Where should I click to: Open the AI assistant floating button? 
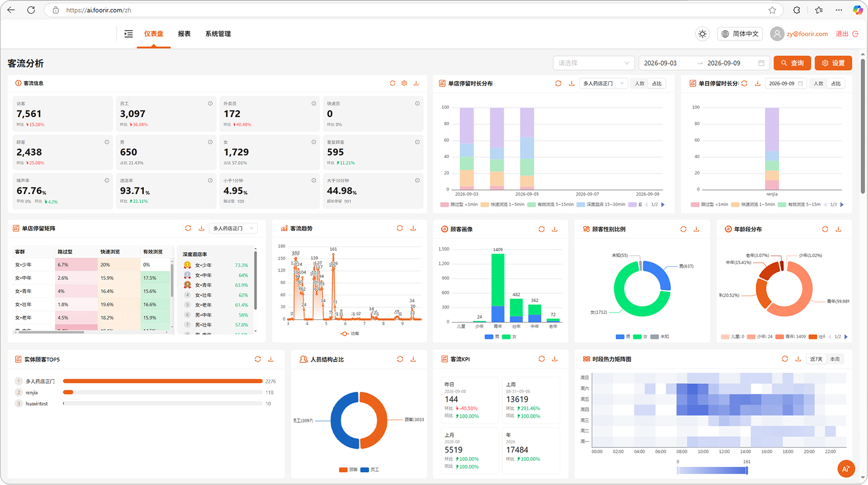pos(846,469)
